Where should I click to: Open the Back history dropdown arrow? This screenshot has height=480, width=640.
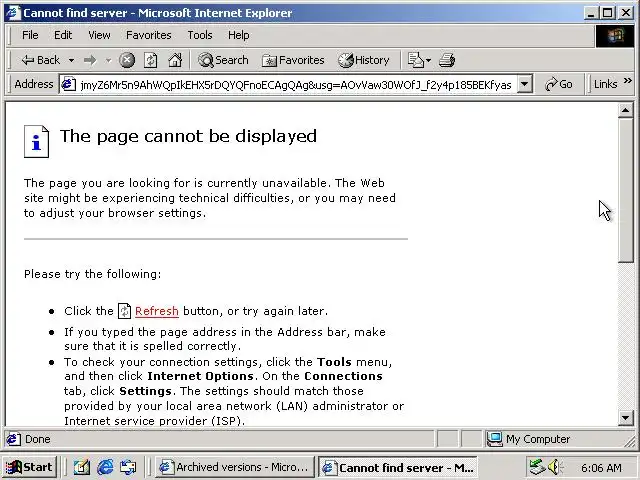[x=71, y=60]
